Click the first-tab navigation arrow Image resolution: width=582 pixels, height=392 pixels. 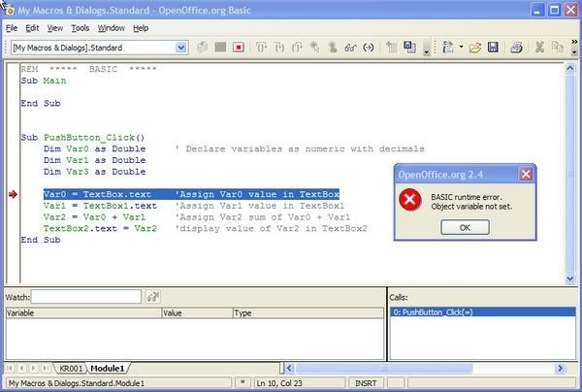[10, 369]
